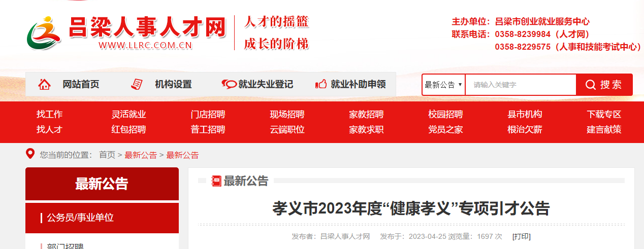
Task: Click the red notebook icon beside 最新公告 heading
Action: [216, 181]
